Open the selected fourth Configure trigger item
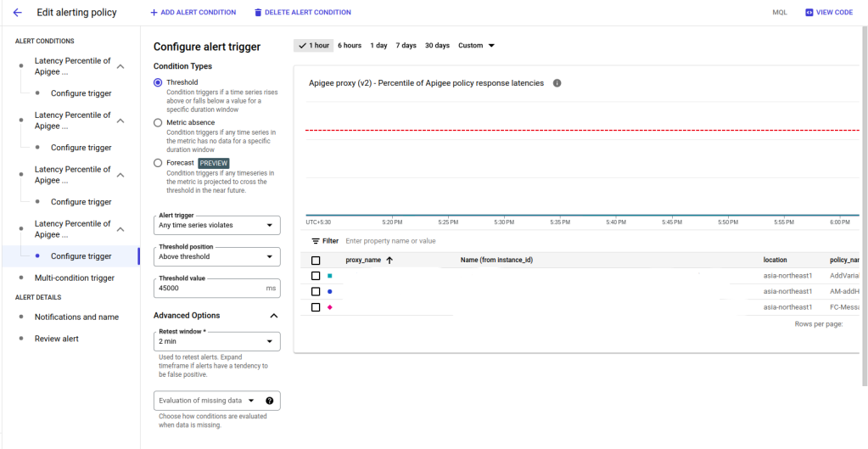This screenshot has width=868, height=449. pyautogui.click(x=81, y=256)
